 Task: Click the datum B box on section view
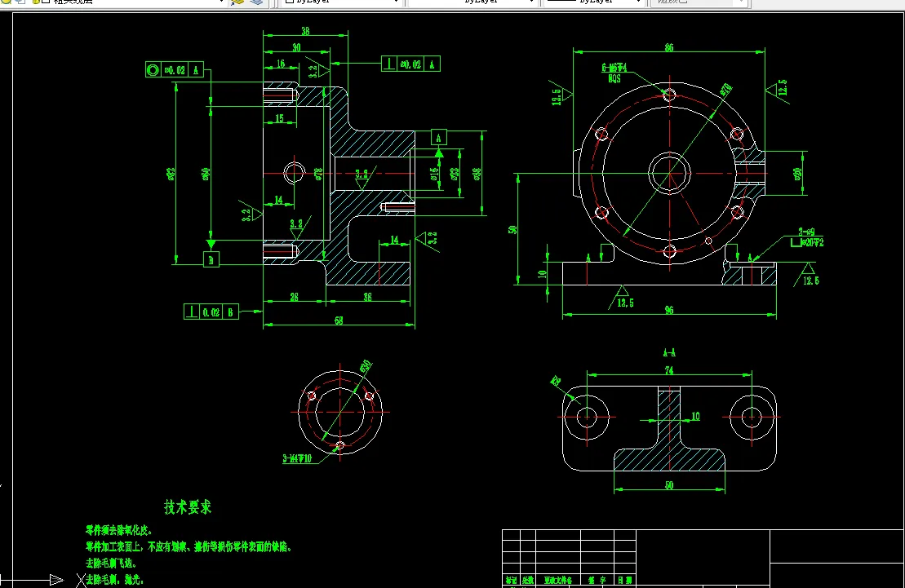pyautogui.click(x=211, y=259)
